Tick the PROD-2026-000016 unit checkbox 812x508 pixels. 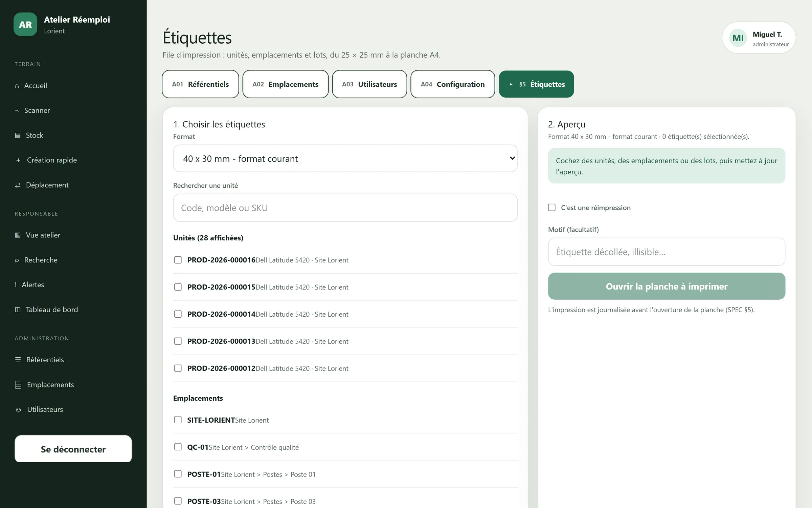pos(178,260)
